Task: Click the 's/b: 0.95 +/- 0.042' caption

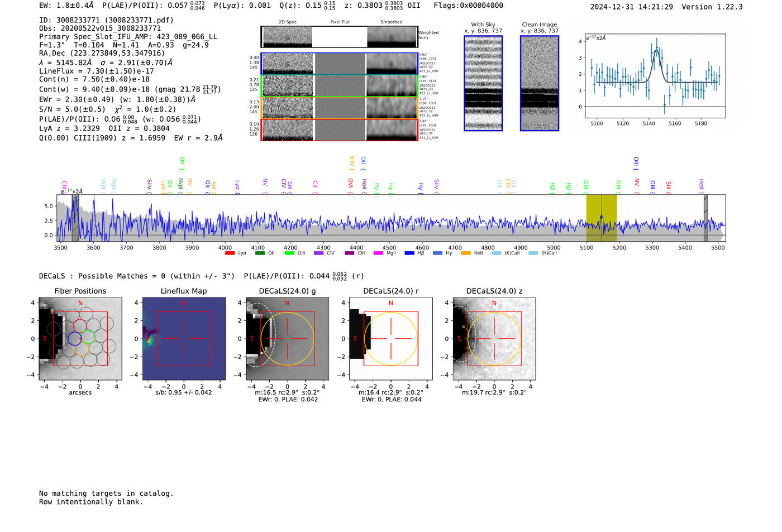Action: 184,392
